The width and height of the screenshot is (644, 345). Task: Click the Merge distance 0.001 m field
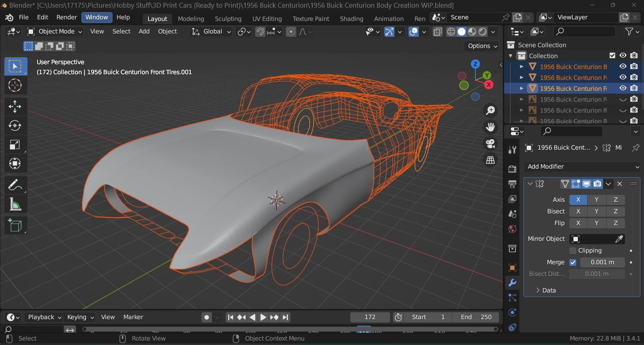click(602, 262)
